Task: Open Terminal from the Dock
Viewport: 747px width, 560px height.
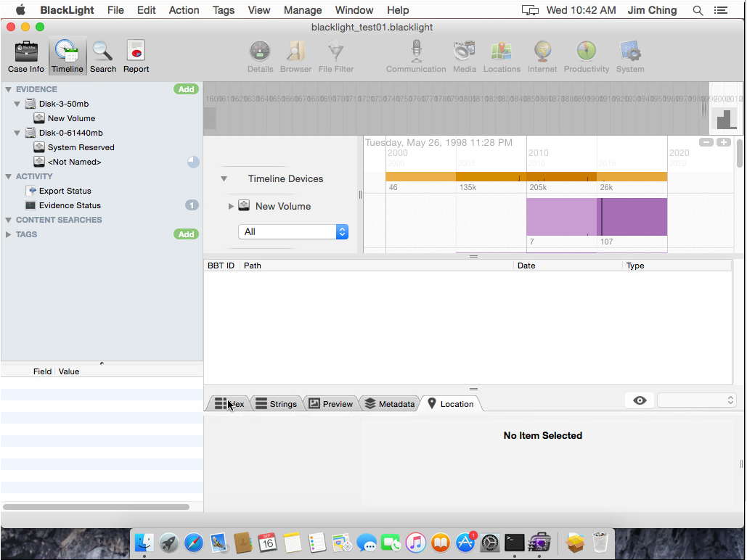Action: tap(514, 543)
